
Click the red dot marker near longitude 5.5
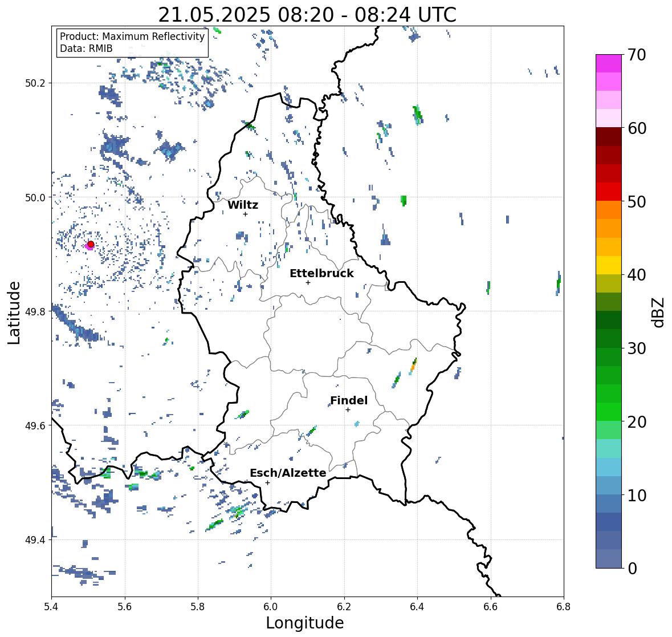[91, 244]
